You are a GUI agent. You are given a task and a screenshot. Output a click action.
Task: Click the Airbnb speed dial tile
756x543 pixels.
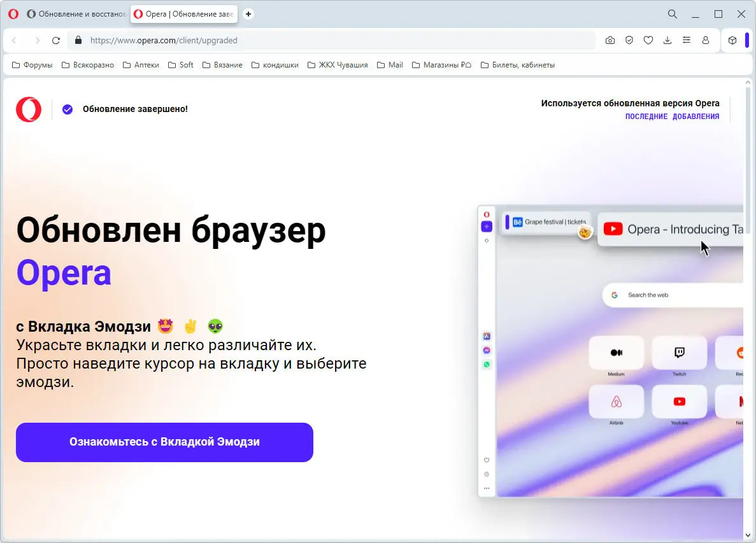(x=616, y=401)
